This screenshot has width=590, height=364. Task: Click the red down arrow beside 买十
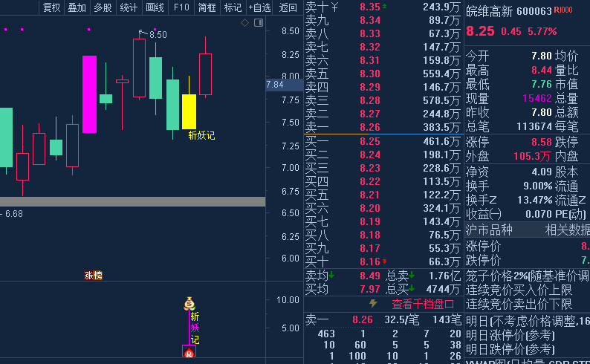point(385,261)
